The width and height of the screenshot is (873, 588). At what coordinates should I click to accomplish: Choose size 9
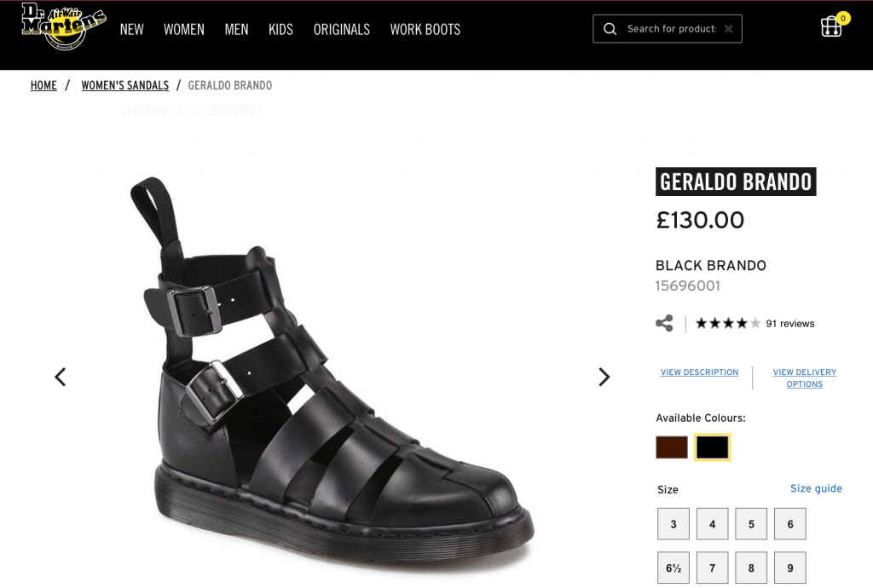[x=790, y=568]
